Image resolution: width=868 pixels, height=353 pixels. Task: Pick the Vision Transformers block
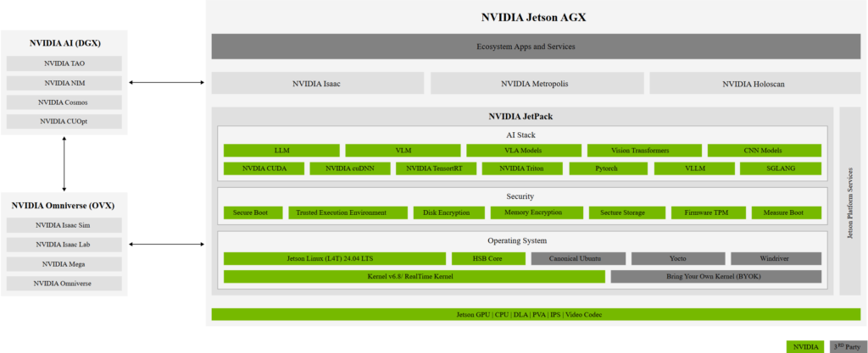(644, 151)
